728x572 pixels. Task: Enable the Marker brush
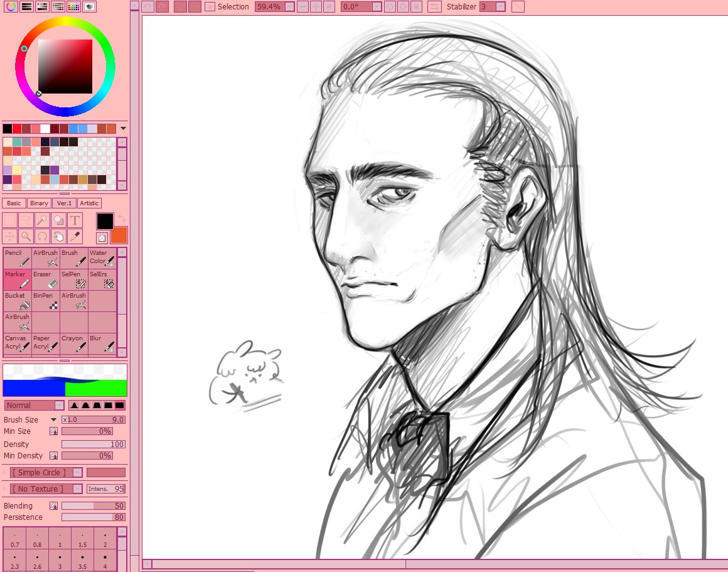[17, 279]
